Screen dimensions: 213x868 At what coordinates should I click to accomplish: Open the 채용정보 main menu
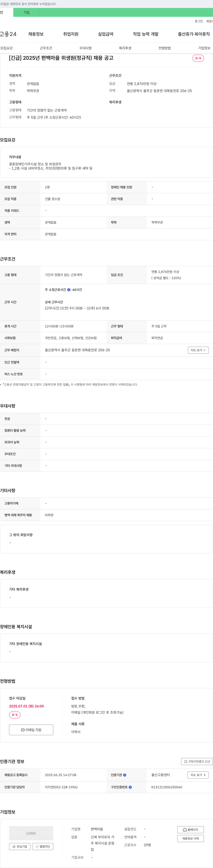[x=36, y=34]
